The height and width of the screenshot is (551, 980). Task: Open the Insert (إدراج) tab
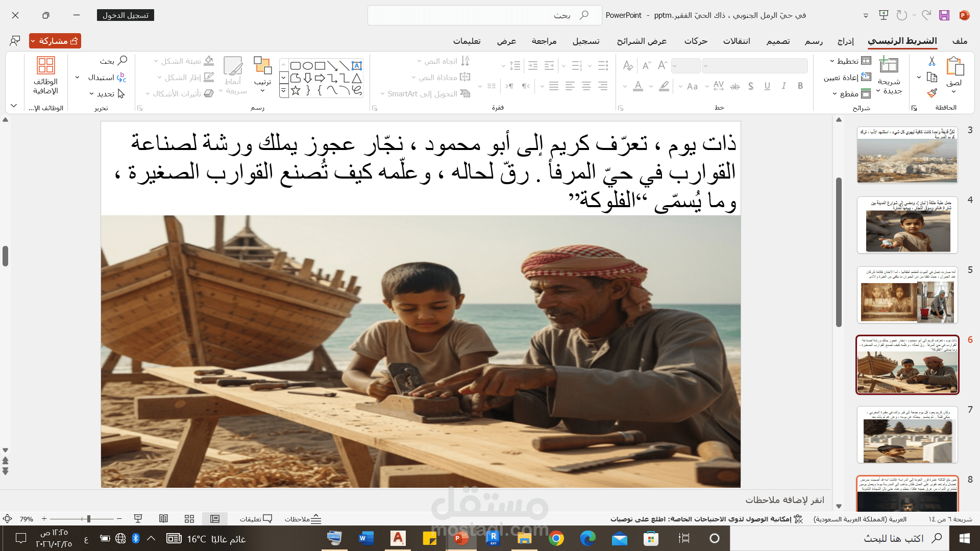click(845, 41)
